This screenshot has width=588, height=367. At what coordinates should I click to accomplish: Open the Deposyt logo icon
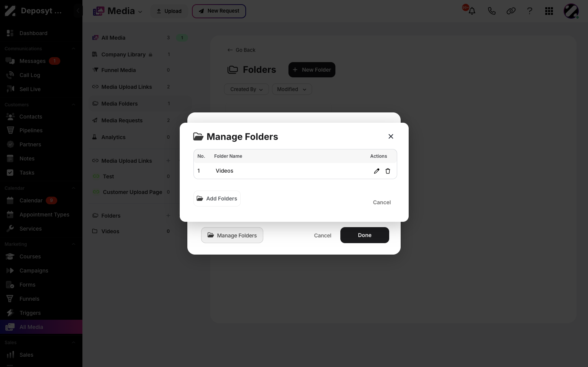click(x=10, y=11)
